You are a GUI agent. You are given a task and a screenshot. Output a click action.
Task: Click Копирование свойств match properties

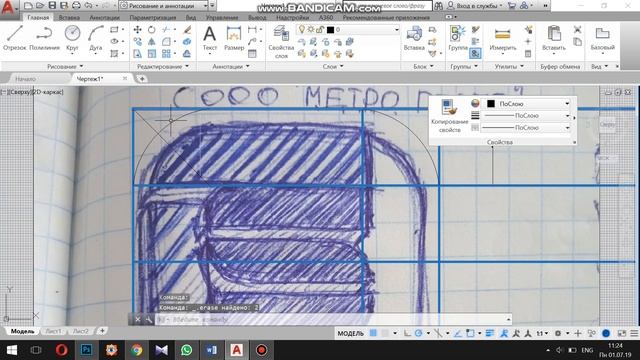pyautogui.click(x=449, y=116)
